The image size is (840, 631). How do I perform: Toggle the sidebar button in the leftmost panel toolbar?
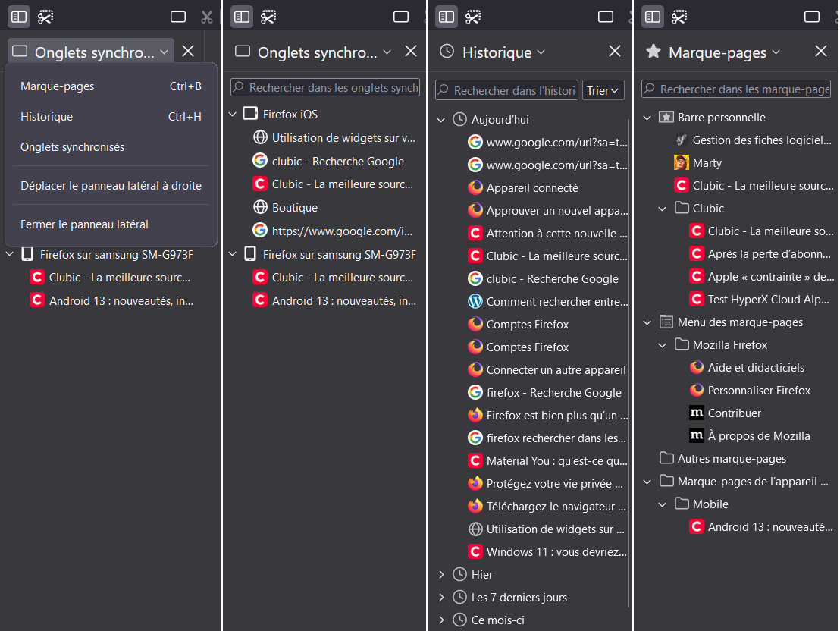(x=19, y=17)
